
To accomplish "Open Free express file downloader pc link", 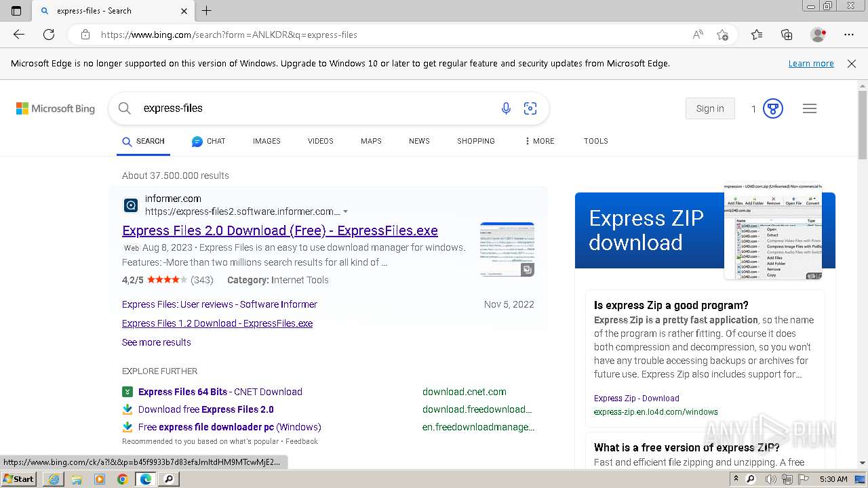I will click(230, 427).
